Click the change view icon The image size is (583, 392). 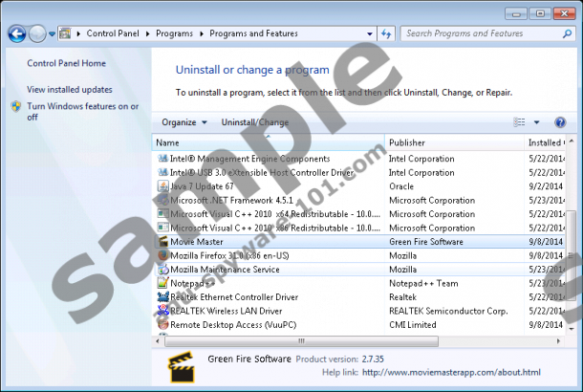coord(520,122)
